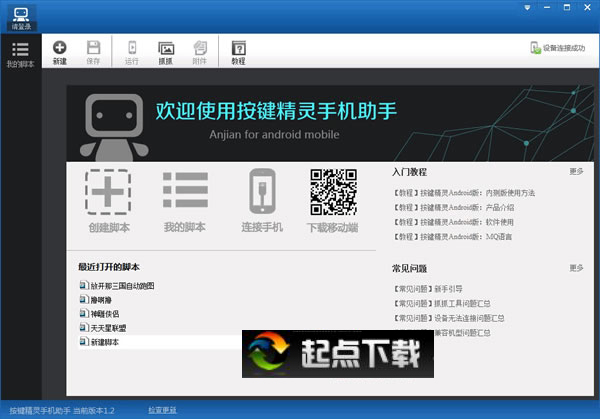This screenshot has height=419, width=600.
Task: Click 更多 next to 常见问题
Action: [x=576, y=268]
